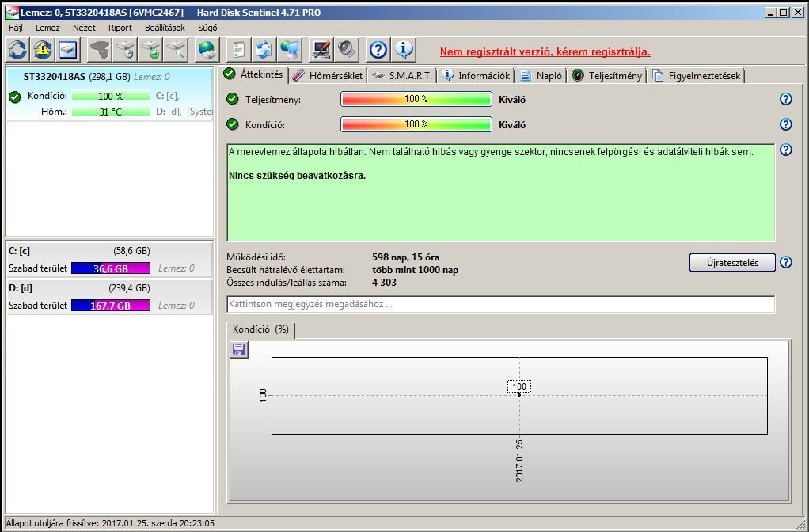Switch to the S.M.A.R.T. tab
The height and width of the screenshot is (532, 809).
point(402,76)
